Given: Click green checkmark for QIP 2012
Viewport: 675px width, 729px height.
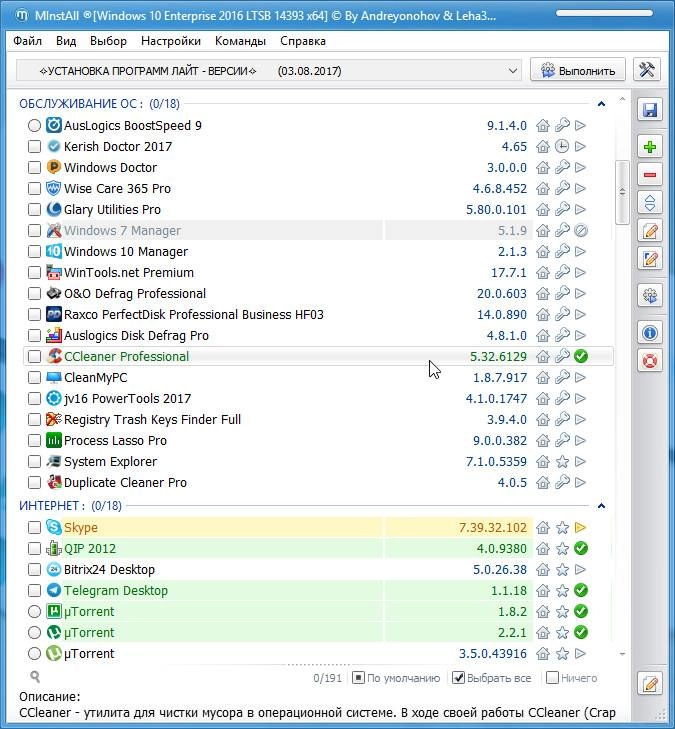Looking at the screenshot, I should (x=581, y=548).
